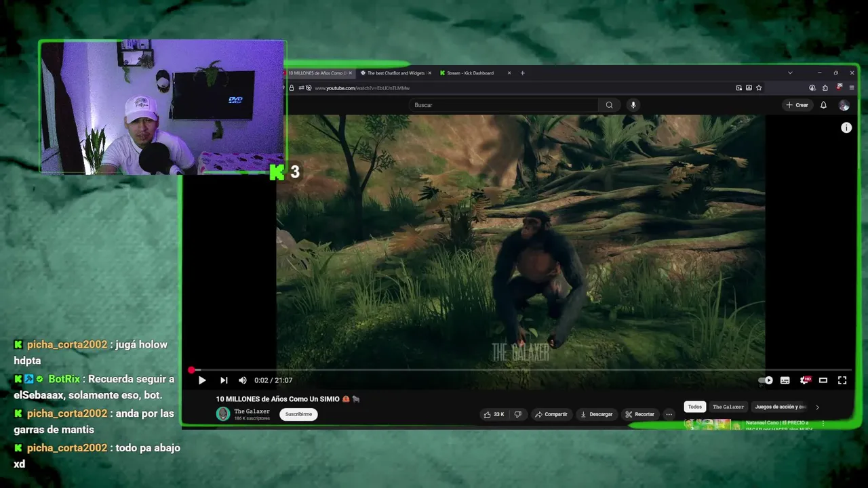868x488 pixels.
Task: Open YouTube notifications bell
Action: pos(823,105)
